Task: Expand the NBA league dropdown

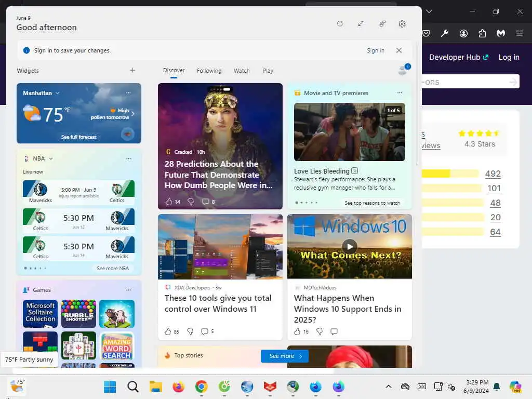Action: (51, 158)
